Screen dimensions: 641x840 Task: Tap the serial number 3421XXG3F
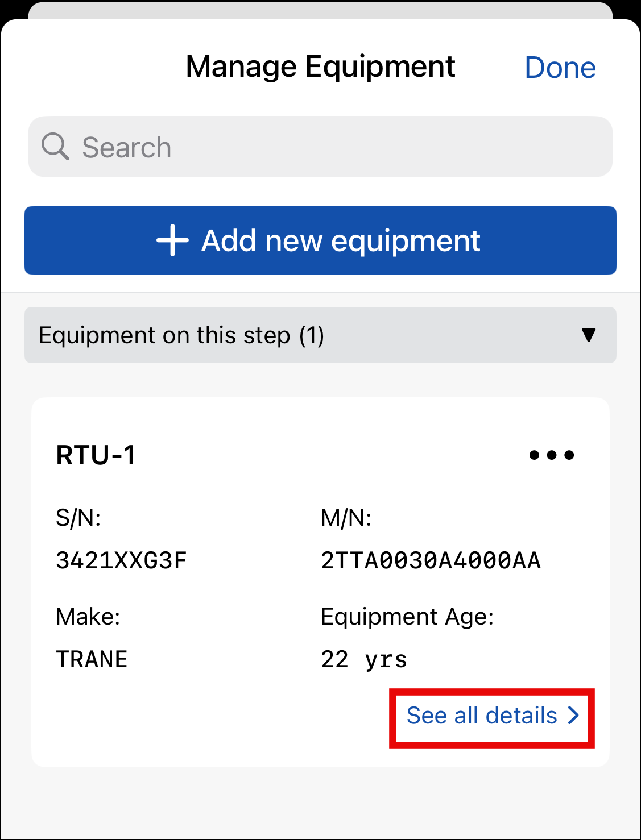[x=121, y=560]
